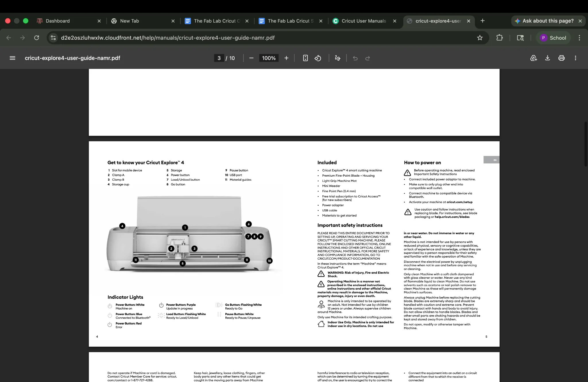Open the School profile button
Image resolution: width=588 pixels, height=382 pixels.
pyautogui.click(x=553, y=38)
